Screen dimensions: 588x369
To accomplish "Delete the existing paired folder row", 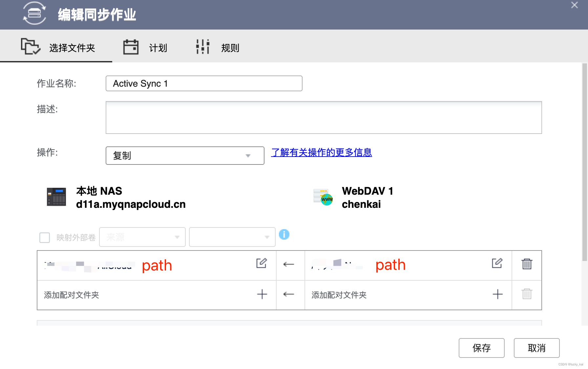I will (527, 264).
